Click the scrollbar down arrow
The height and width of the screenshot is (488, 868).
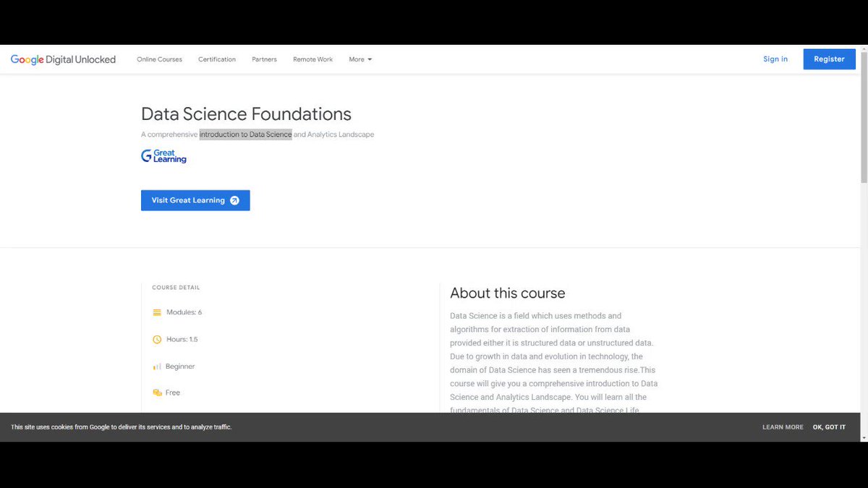coord(864,437)
